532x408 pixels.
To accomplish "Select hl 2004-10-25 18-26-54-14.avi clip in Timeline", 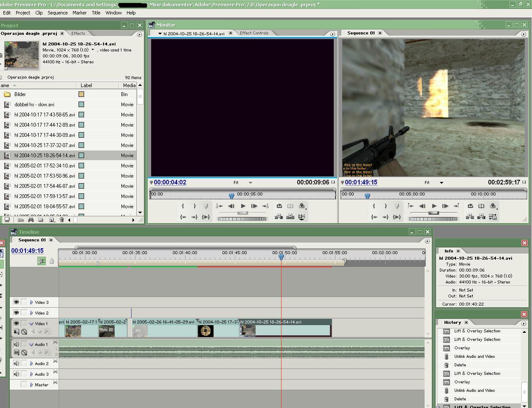I will click(x=286, y=328).
